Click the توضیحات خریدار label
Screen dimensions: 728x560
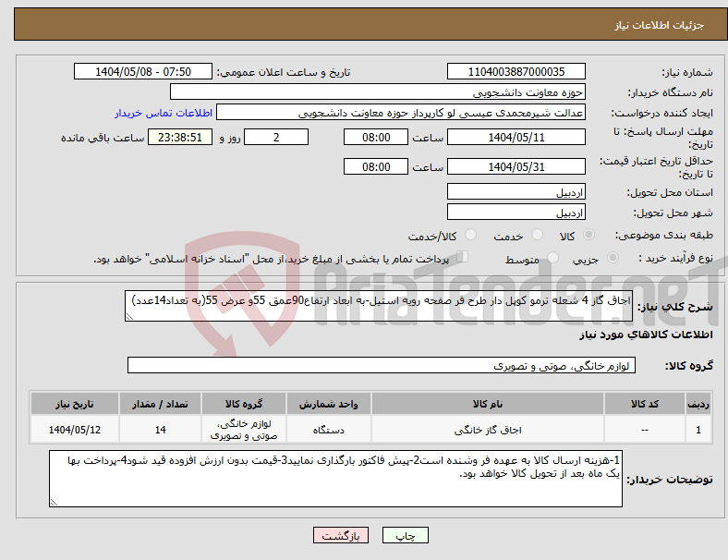[670, 480]
